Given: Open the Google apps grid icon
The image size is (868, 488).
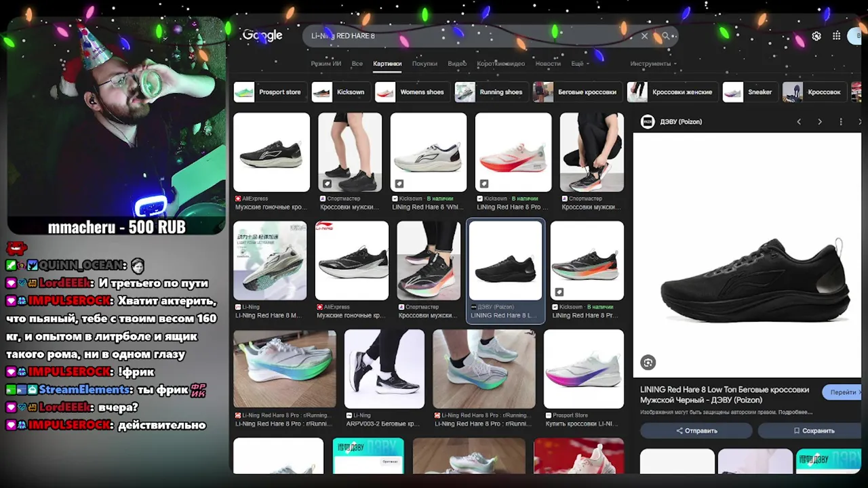Looking at the screenshot, I should tap(837, 36).
